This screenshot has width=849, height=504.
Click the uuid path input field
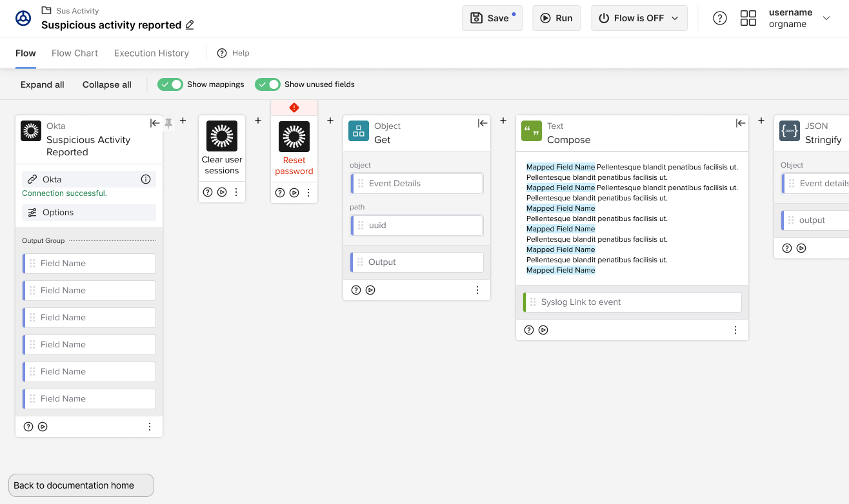pos(417,226)
